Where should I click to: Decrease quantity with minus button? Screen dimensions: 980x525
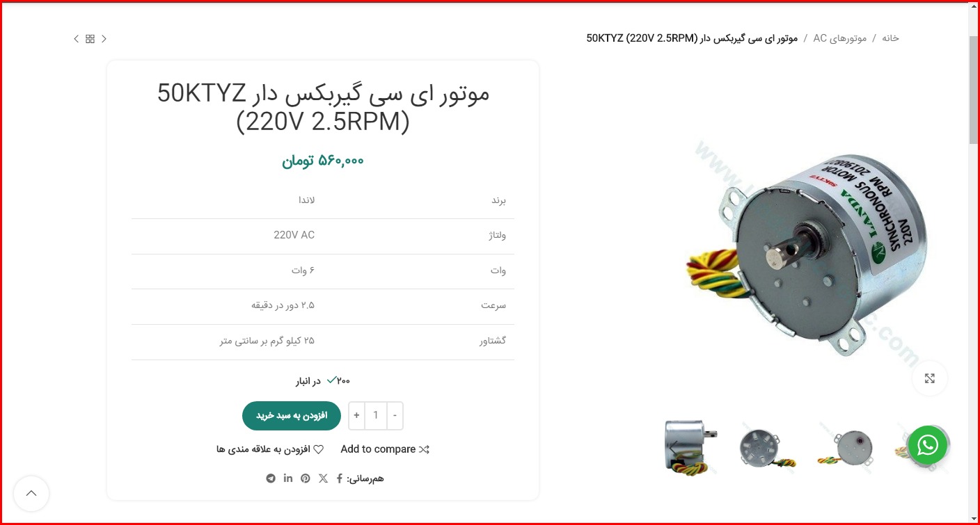395,415
